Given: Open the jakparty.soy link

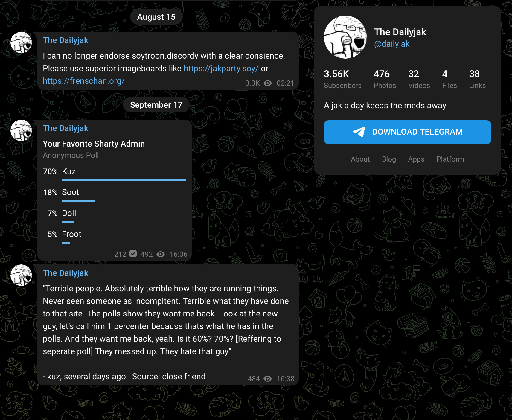Looking at the screenshot, I should [221, 69].
